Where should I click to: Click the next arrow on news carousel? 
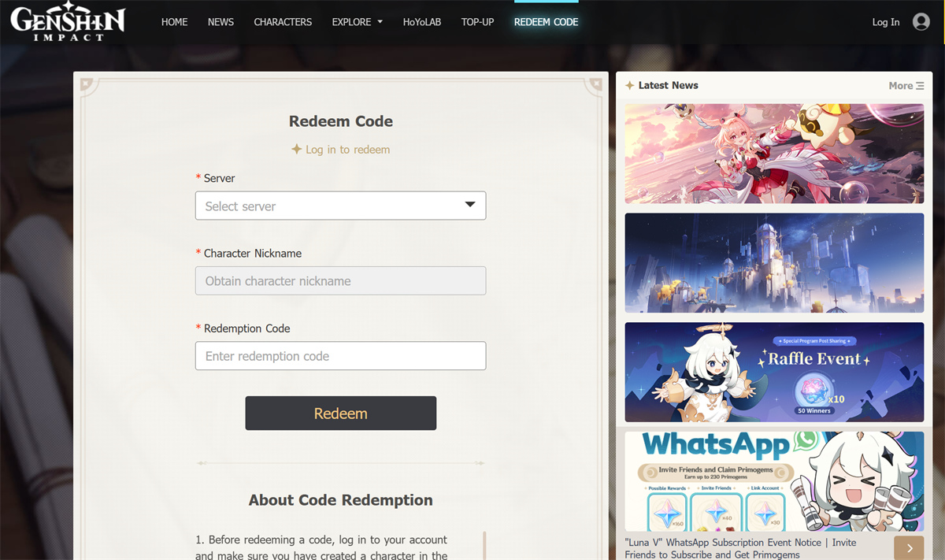click(x=909, y=547)
